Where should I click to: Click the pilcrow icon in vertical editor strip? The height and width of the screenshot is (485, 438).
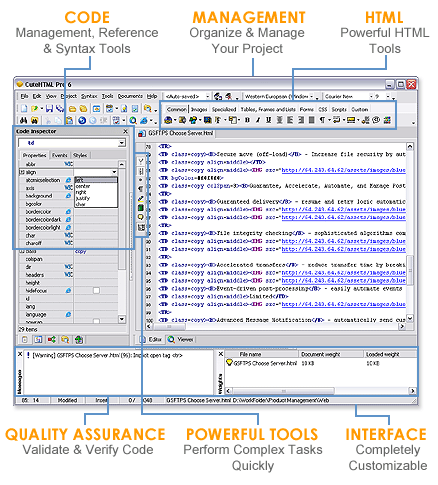[x=141, y=189]
